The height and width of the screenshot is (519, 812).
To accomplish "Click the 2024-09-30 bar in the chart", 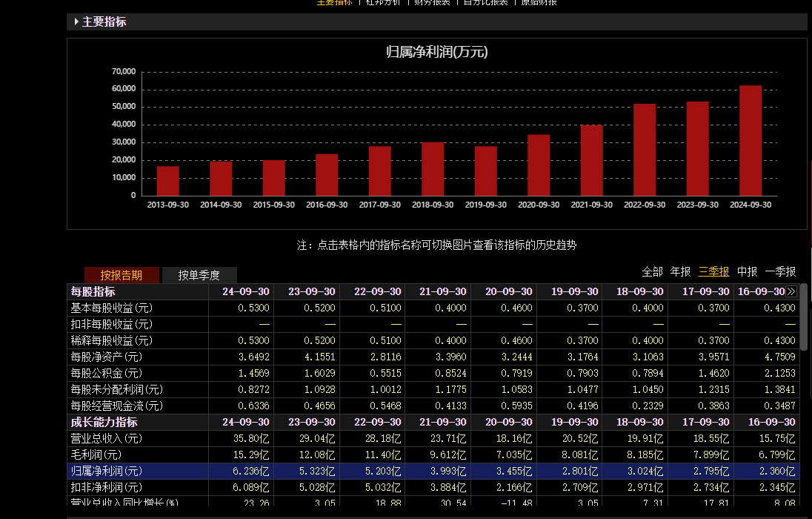I will click(x=751, y=141).
